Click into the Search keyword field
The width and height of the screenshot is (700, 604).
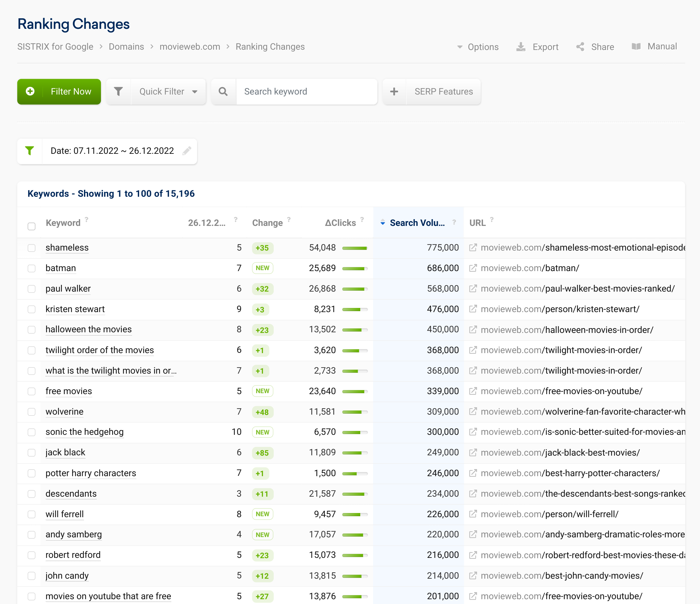307,92
